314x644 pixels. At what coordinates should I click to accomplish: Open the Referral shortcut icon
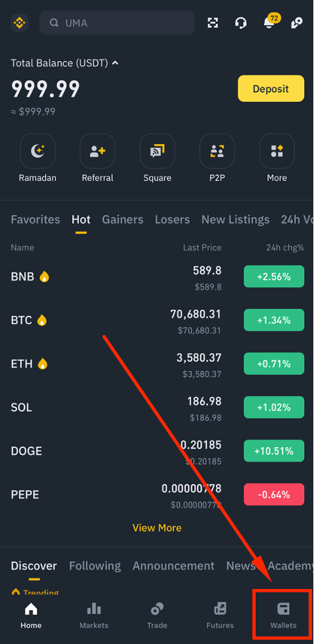click(x=97, y=151)
